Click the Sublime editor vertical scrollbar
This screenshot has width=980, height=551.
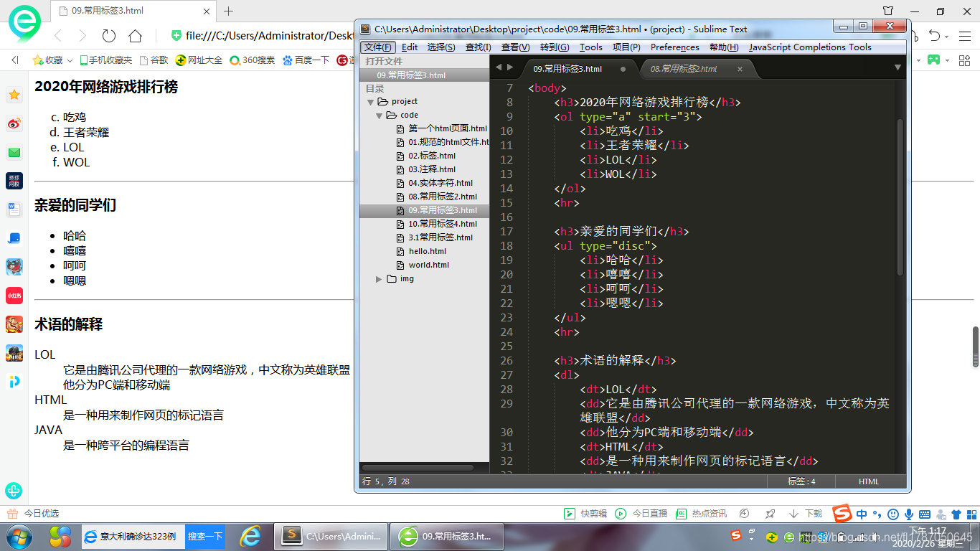click(900, 197)
